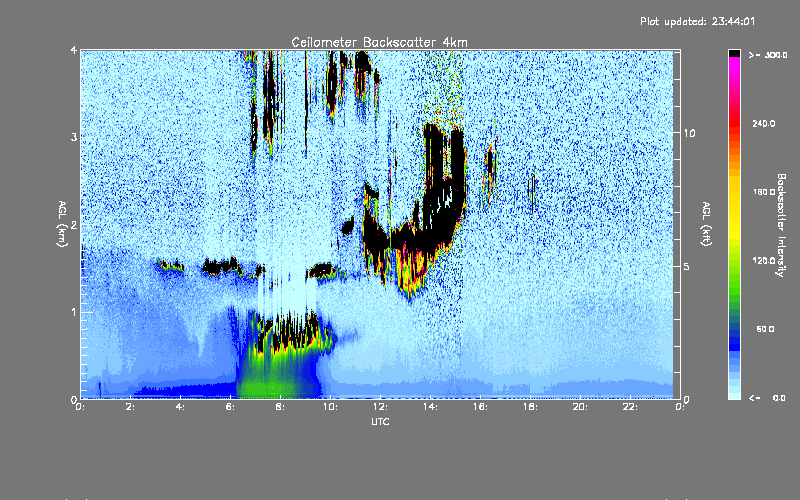Click the x-axis tick label 6:
800x500 pixels.
(x=230, y=407)
